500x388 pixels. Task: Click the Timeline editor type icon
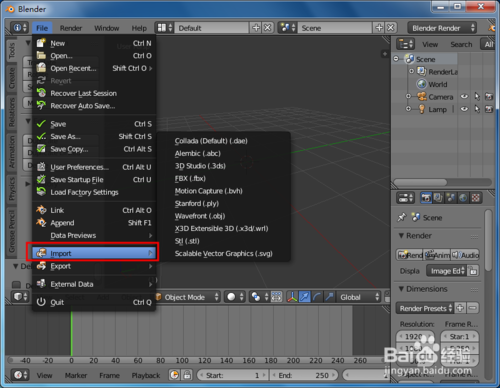tap(20, 375)
